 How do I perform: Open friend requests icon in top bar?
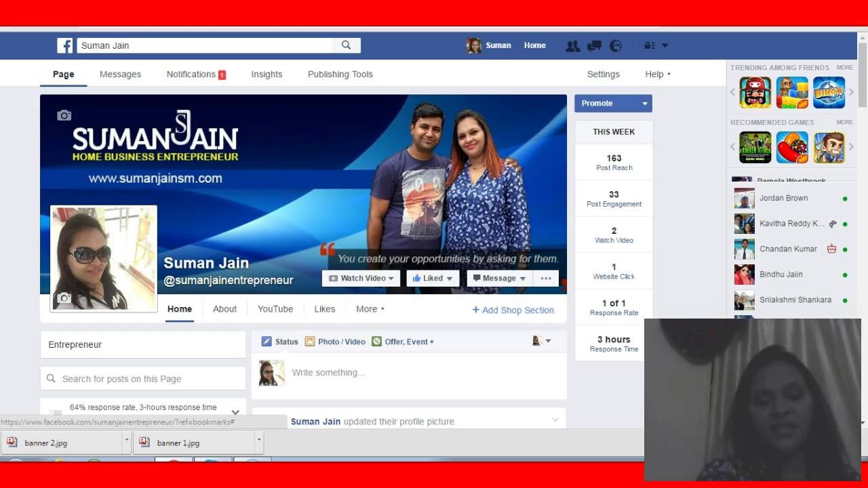(573, 45)
